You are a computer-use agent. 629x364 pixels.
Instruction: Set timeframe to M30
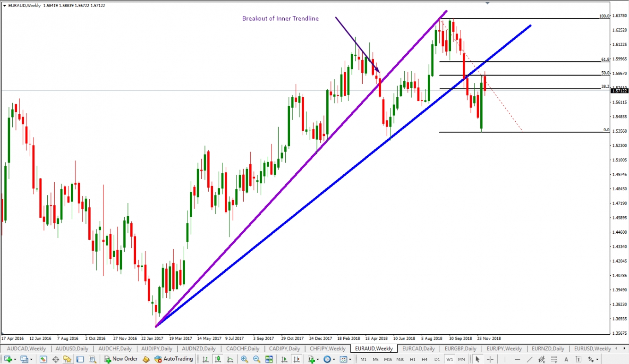point(400,359)
